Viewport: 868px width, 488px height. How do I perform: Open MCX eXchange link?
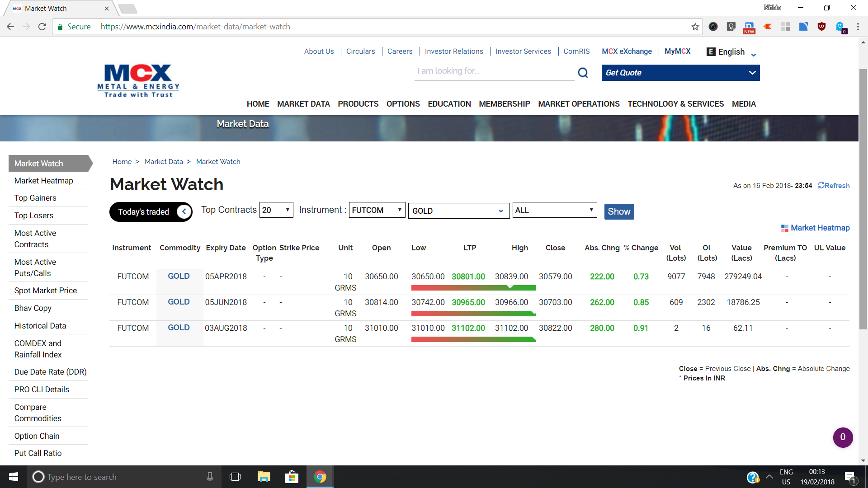pyautogui.click(x=627, y=52)
